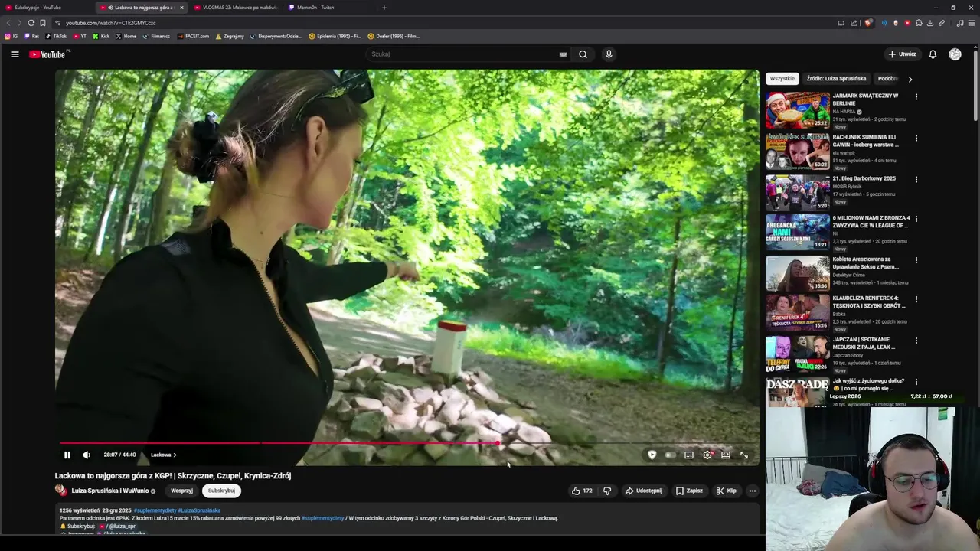
Task: Open a new browser tab
Action: click(x=384, y=8)
